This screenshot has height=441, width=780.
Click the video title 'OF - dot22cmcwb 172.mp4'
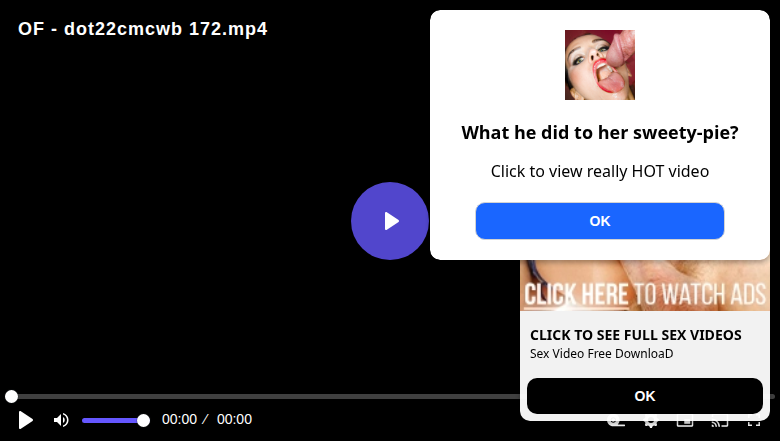coord(143,29)
